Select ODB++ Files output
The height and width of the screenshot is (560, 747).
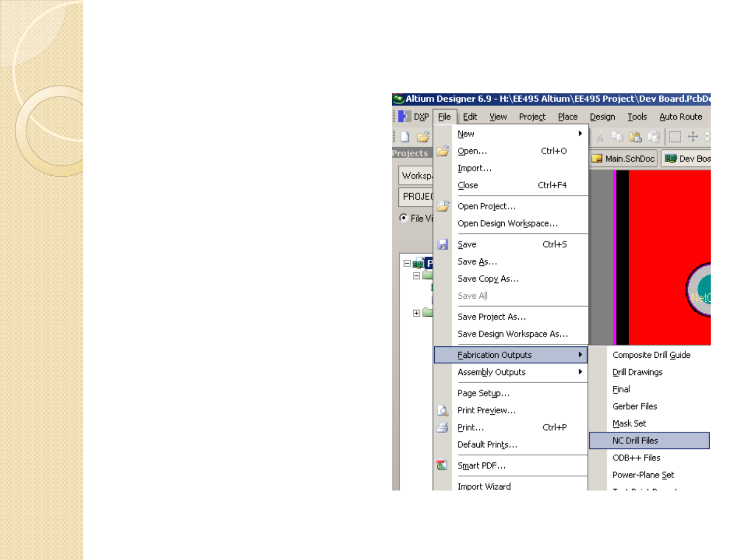(649, 458)
